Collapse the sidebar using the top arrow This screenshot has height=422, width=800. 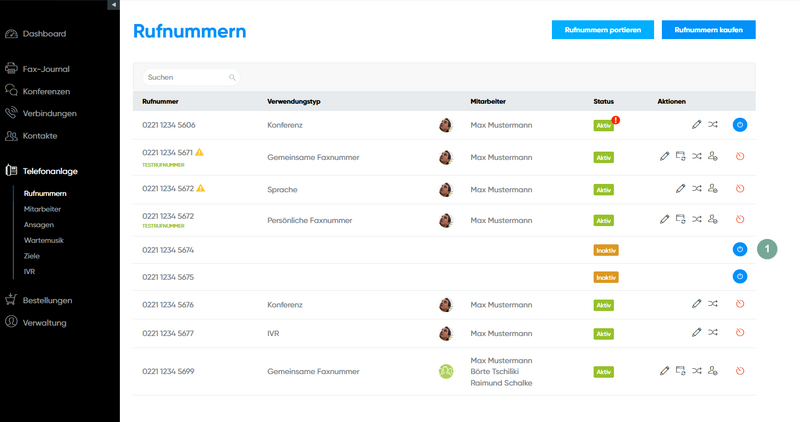click(113, 5)
